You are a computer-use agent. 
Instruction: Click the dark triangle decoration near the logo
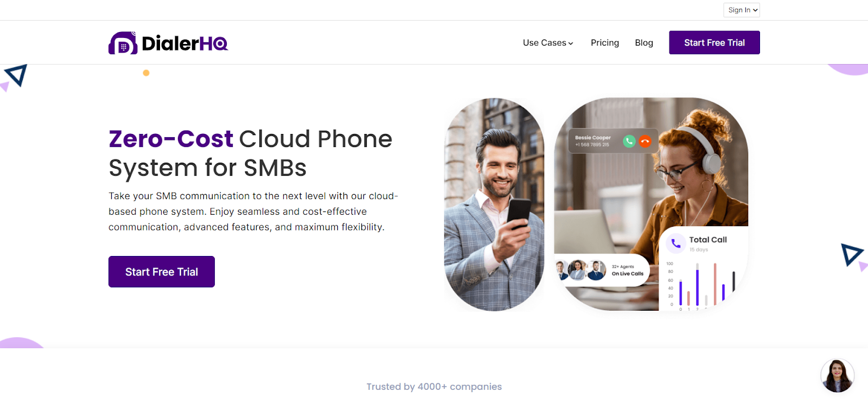click(x=16, y=75)
